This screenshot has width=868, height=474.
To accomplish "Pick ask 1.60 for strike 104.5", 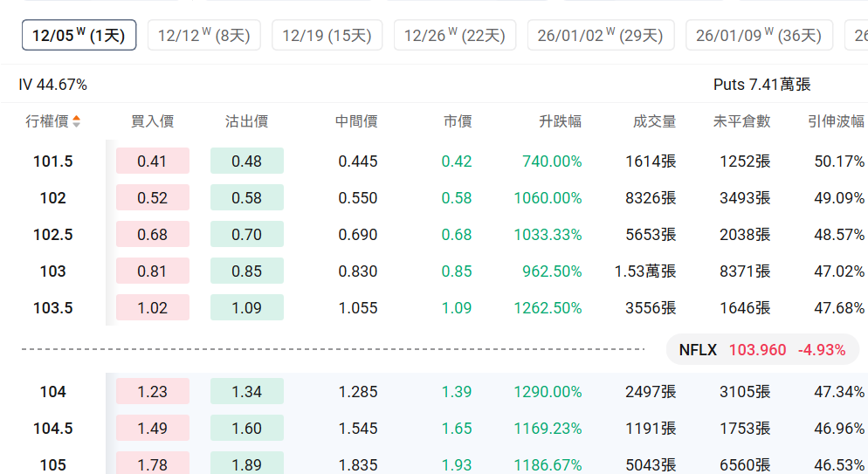I will point(247,429).
